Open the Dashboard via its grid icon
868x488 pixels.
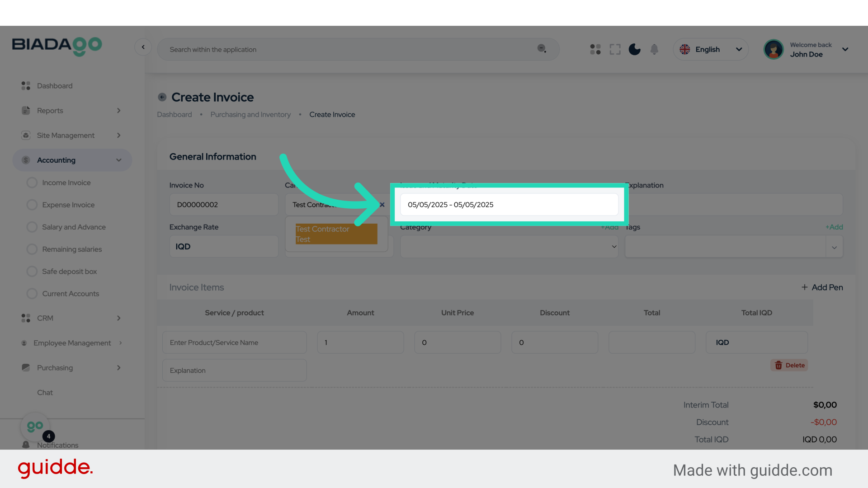coord(25,85)
